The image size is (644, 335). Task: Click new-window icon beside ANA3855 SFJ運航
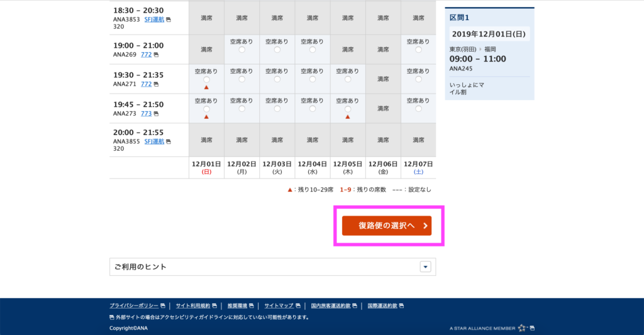[169, 141]
